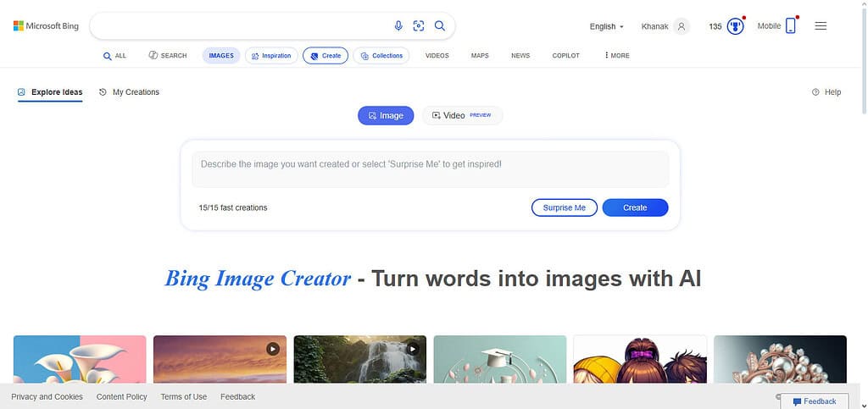Viewport: 868px width, 409px height.
Task: Open the pearl tiara thumbnail
Action: click(780, 359)
